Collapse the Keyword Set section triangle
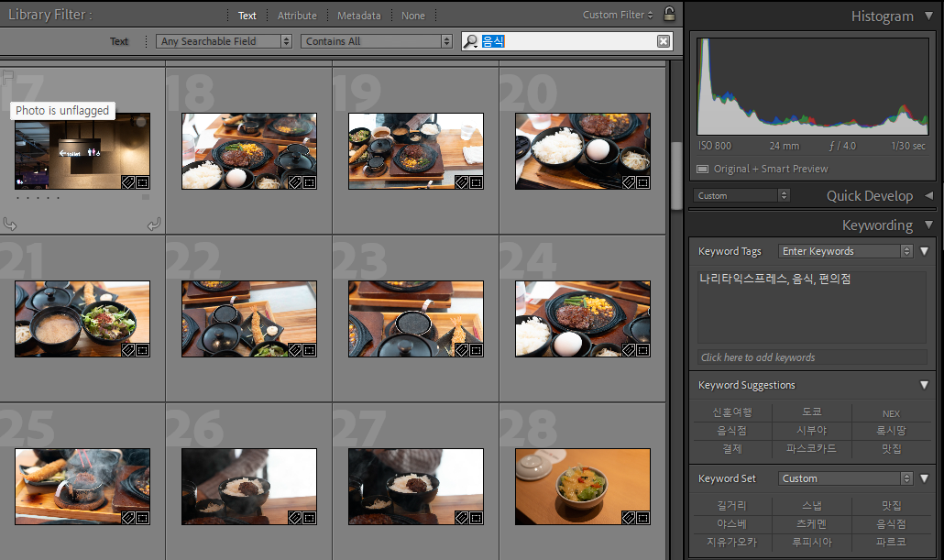Screen dimensions: 944x560 [924, 478]
